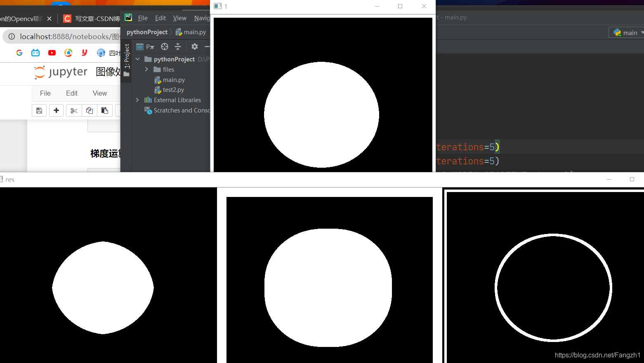The image size is (644, 363).
Task: Click the white circle in window 1
Action: (321, 115)
